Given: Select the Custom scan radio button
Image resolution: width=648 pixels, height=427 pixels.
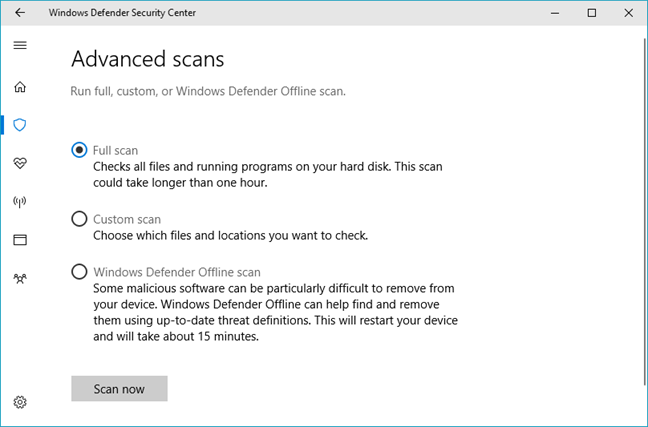Looking at the screenshot, I should (x=79, y=219).
